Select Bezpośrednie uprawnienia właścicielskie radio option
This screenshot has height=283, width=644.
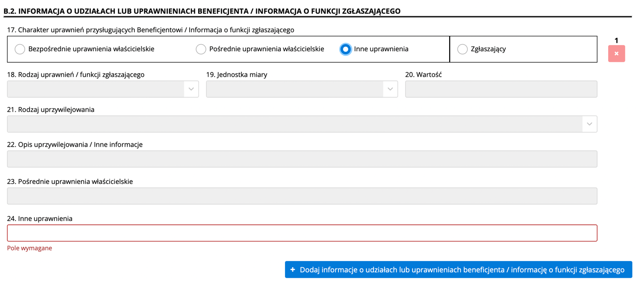point(20,49)
